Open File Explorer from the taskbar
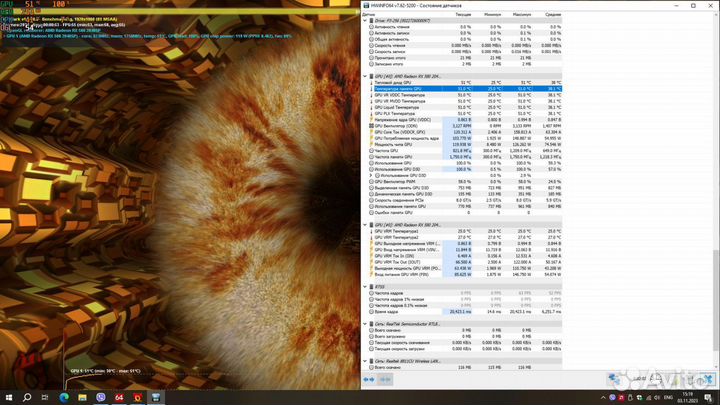 (x=82, y=397)
